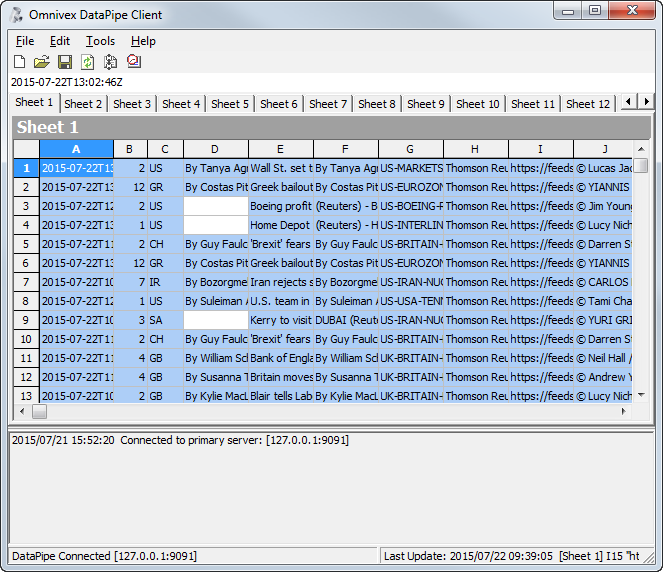Click the Open folder toolbar icon
The image size is (663, 572).
[42, 62]
